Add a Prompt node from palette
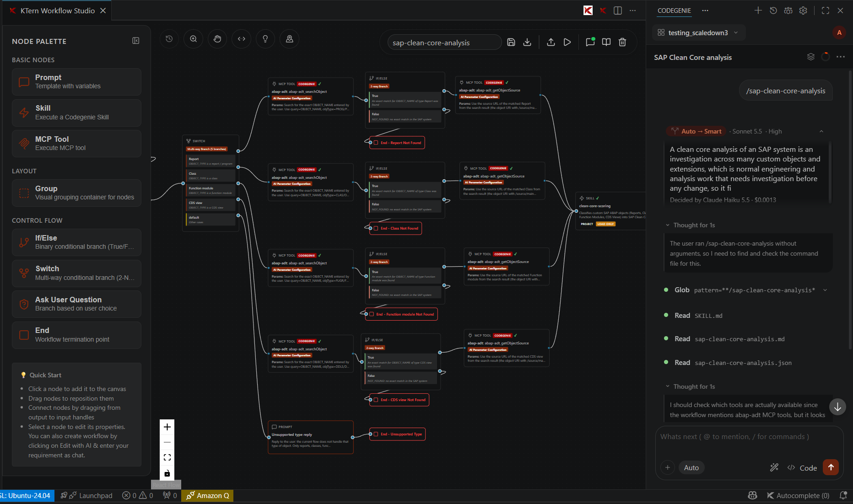 coord(76,82)
